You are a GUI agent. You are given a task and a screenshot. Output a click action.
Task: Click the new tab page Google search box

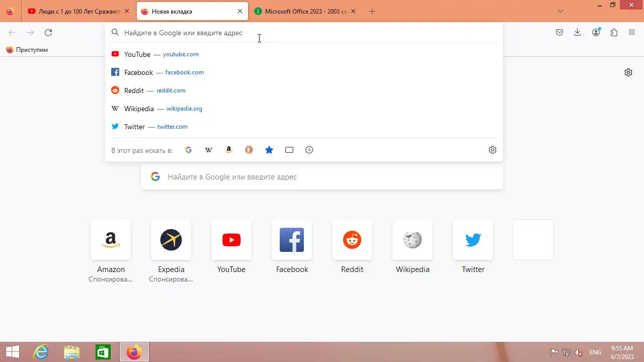pos(322,177)
